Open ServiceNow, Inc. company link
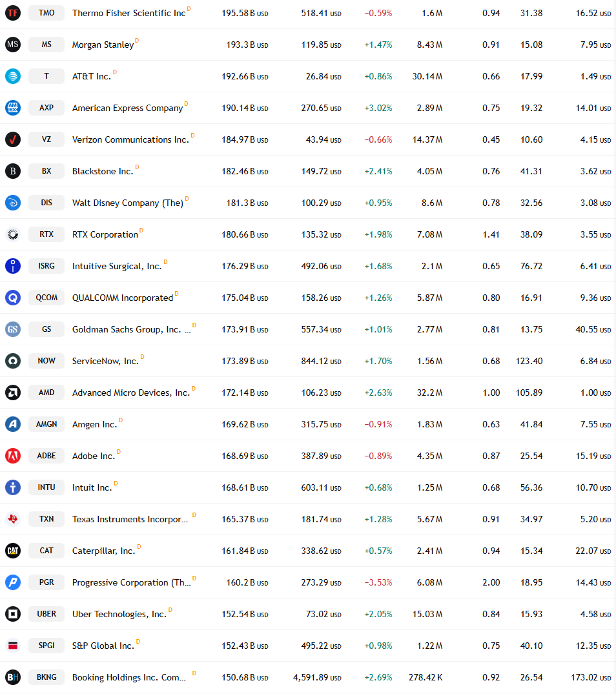 tap(105, 361)
